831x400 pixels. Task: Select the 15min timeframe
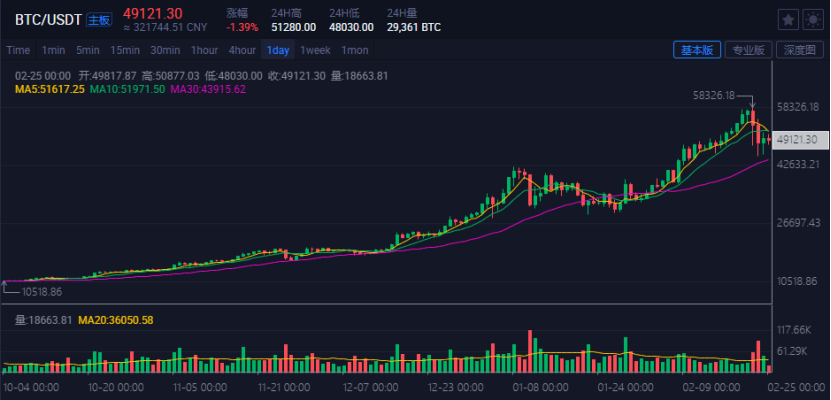125,50
